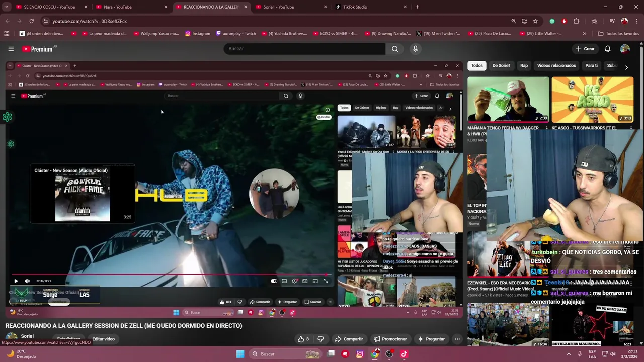Screen dimensions: 644x362
Task: Select the De Sorie1 filter chip
Action: tap(501, 66)
